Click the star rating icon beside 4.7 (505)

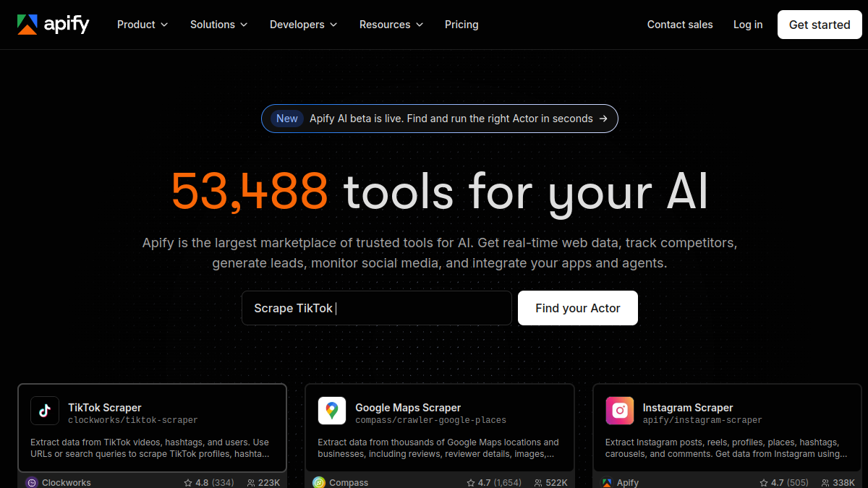(764, 482)
